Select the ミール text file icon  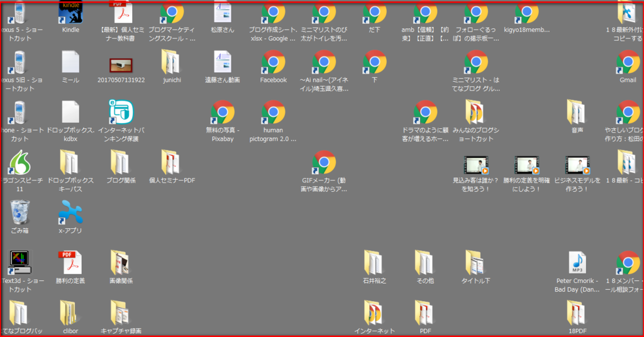click(x=70, y=62)
